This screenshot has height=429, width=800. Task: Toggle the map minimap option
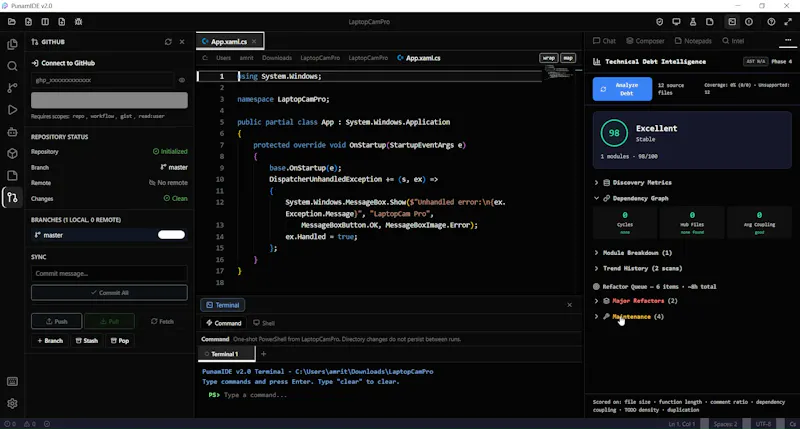click(568, 58)
